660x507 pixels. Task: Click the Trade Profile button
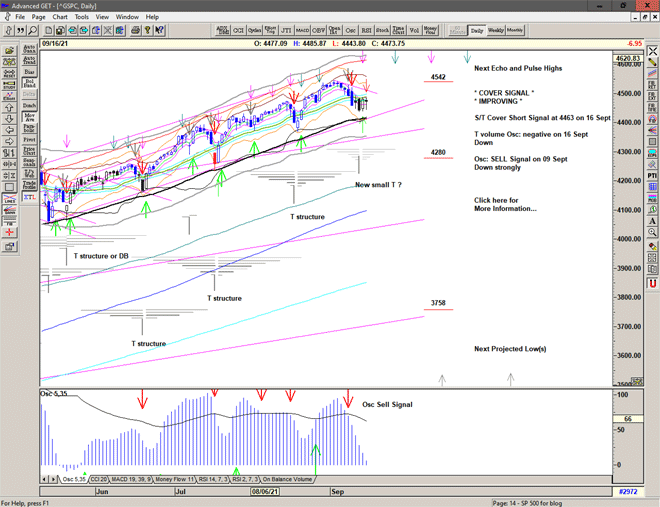click(29, 185)
